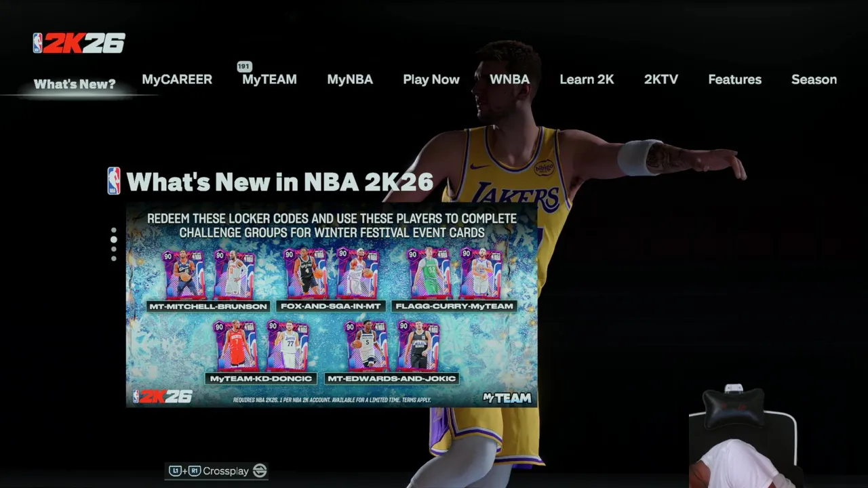Screen dimensions: 868x488
Task: Click the MT-EDWARDS-AND-JOKIC locker code
Action: 391,378
